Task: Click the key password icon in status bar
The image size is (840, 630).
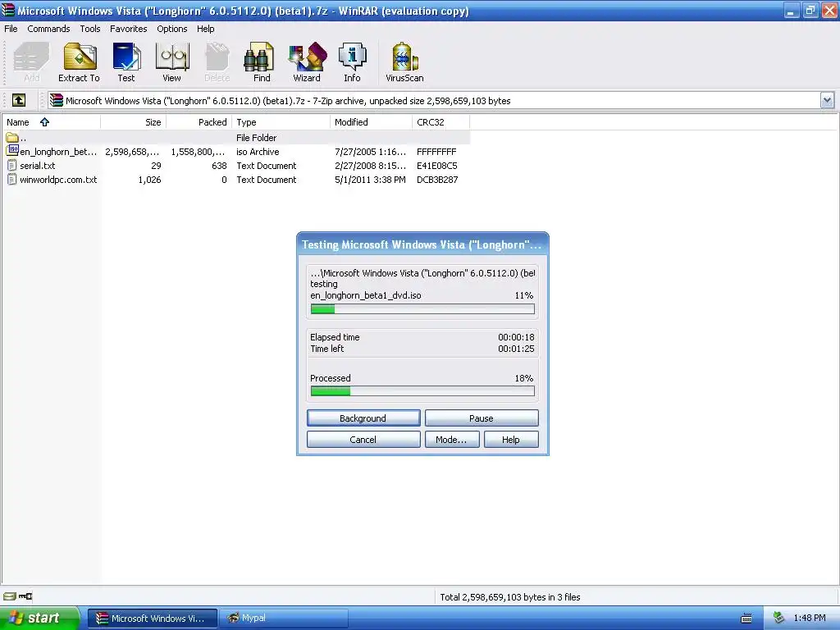Action: pos(25,596)
